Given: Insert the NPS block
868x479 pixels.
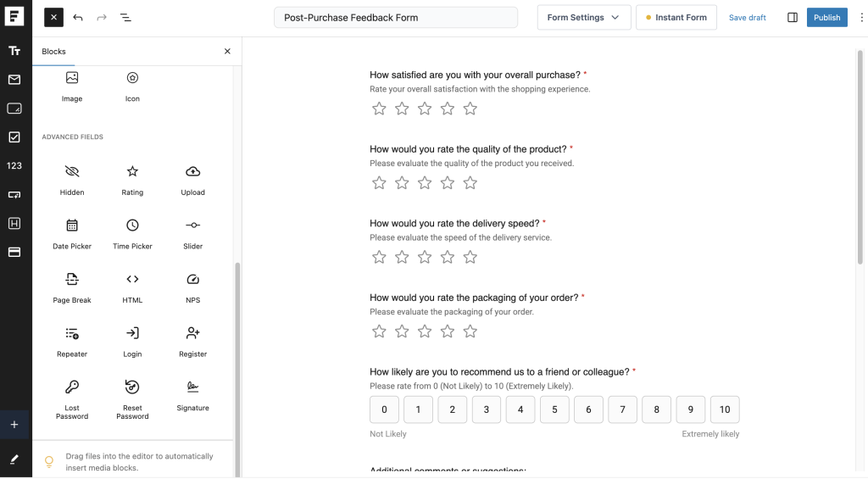Looking at the screenshot, I should [192, 288].
